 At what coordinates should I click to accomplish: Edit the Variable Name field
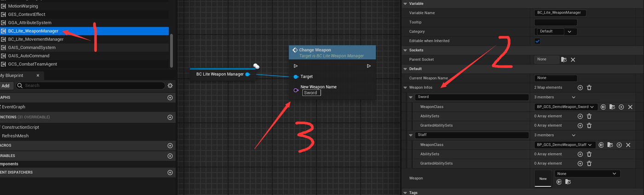[x=560, y=13]
